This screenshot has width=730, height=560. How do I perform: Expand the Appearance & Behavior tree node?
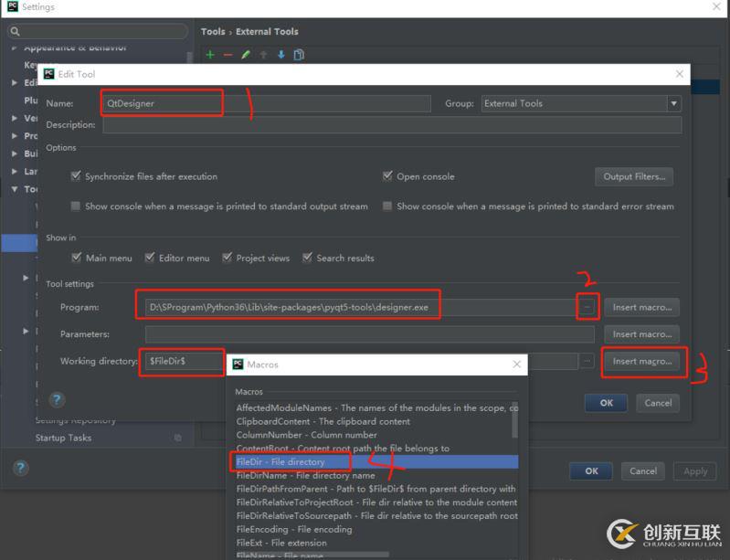pos(15,48)
